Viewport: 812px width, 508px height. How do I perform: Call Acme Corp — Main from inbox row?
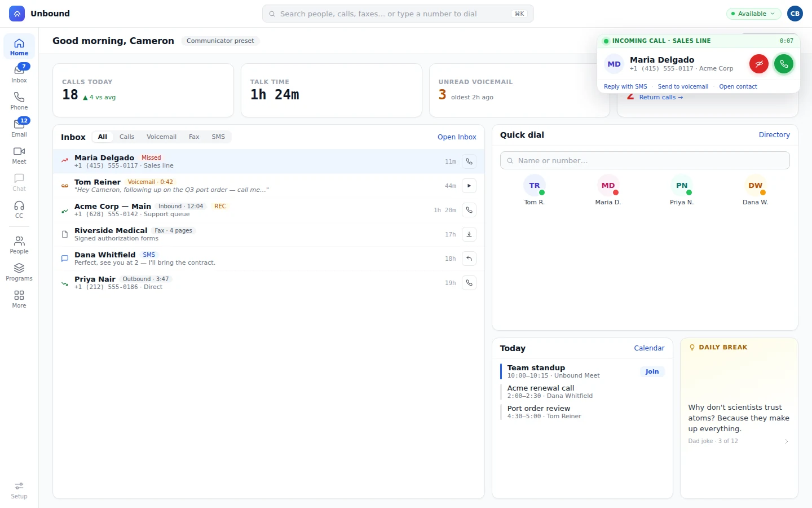pyautogui.click(x=469, y=210)
